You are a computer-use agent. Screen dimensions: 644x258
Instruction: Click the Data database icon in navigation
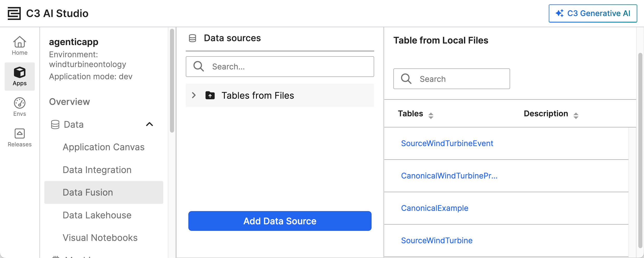tap(55, 125)
